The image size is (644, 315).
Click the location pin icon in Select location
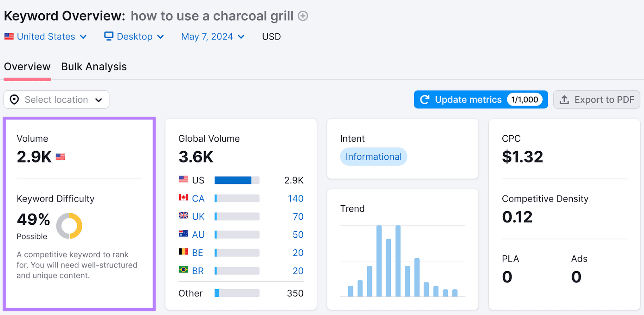14,99
